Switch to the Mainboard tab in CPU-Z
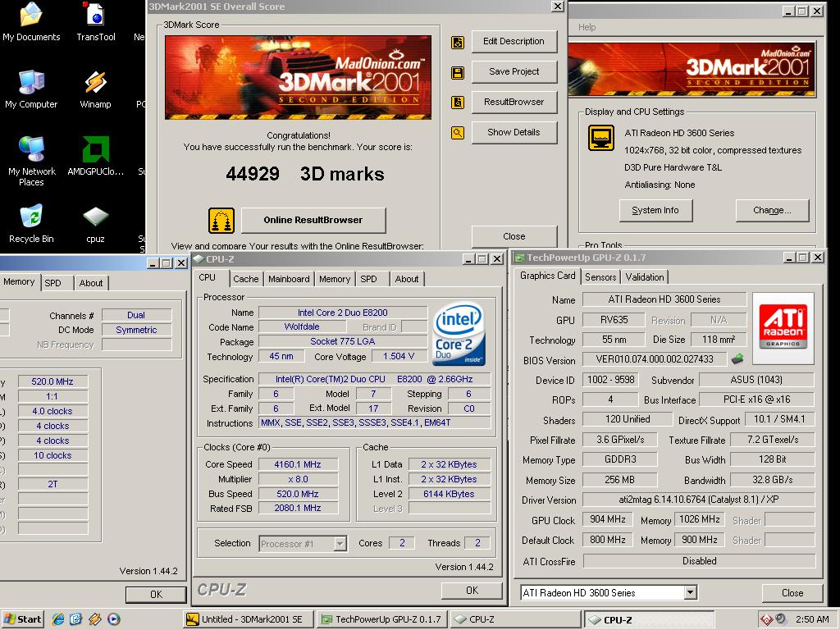Viewport: 840px width, 630px height. pyautogui.click(x=289, y=279)
